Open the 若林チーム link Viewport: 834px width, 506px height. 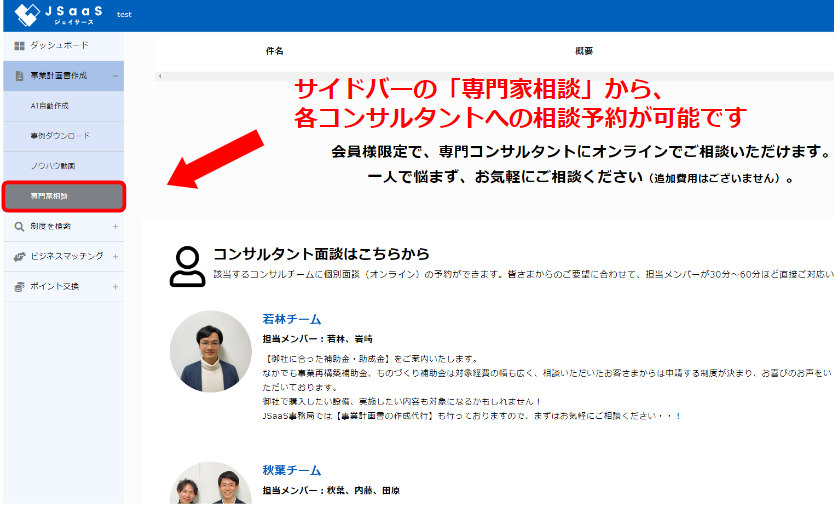coord(291,319)
